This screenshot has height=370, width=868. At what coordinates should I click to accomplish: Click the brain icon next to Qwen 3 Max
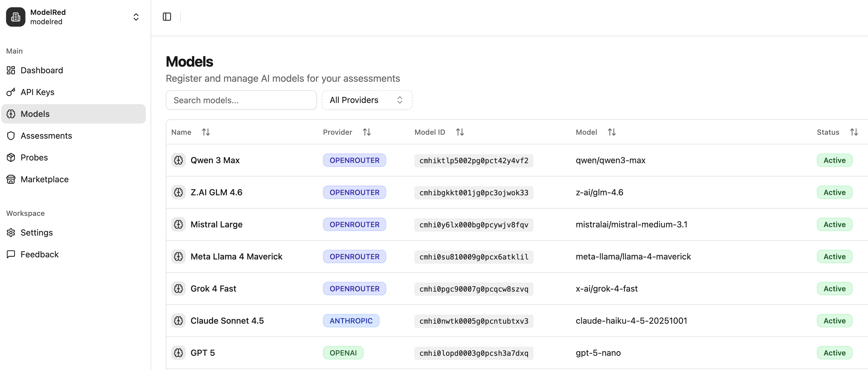(178, 160)
